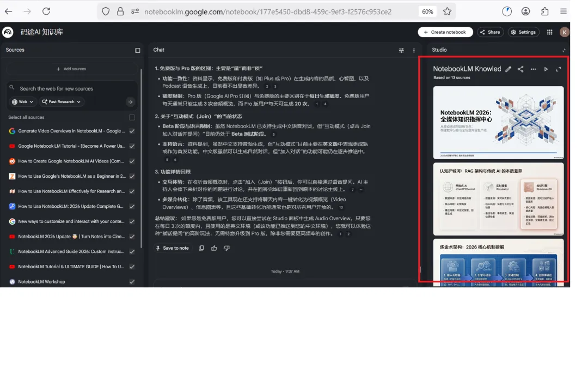Reload the page with refresh icon
Image resolution: width=588 pixels, height=368 pixels.
(x=46, y=11)
